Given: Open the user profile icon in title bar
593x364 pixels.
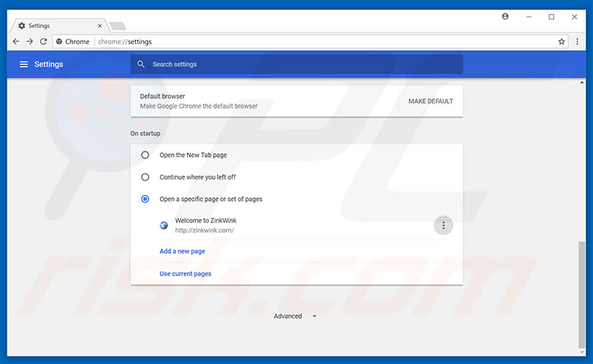Looking at the screenshot, I should pos(505,17).
